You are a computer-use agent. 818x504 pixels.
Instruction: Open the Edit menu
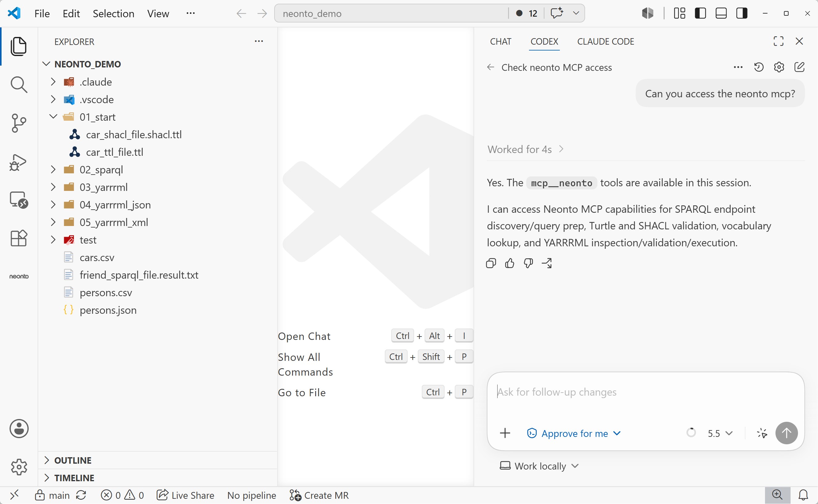coord(71,13)
